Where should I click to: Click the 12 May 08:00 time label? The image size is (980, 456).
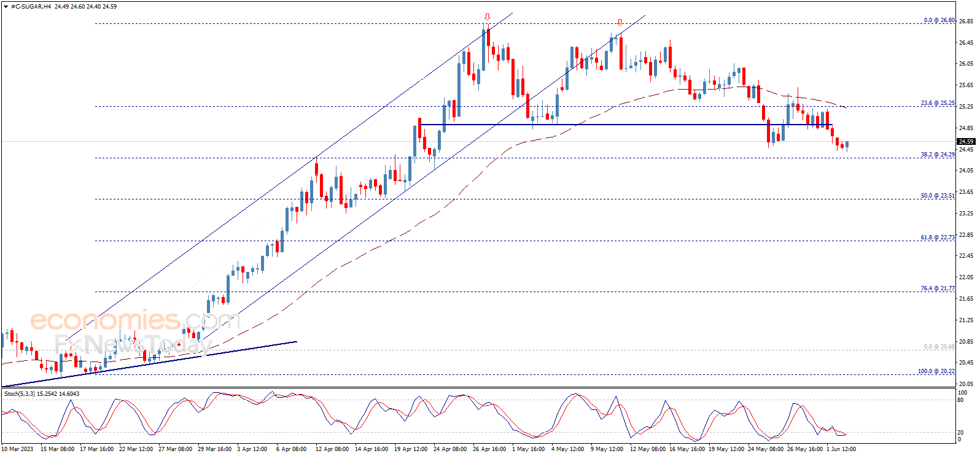click(647, 449)
